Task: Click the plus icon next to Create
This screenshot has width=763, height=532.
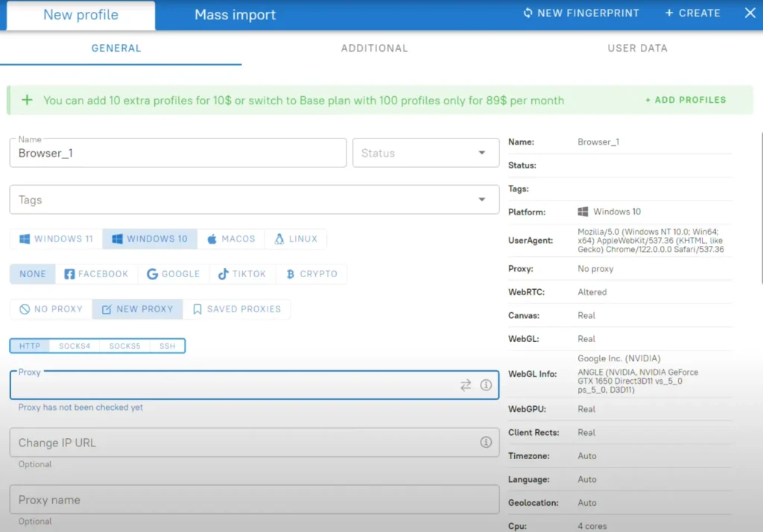Action: point(669,13)
